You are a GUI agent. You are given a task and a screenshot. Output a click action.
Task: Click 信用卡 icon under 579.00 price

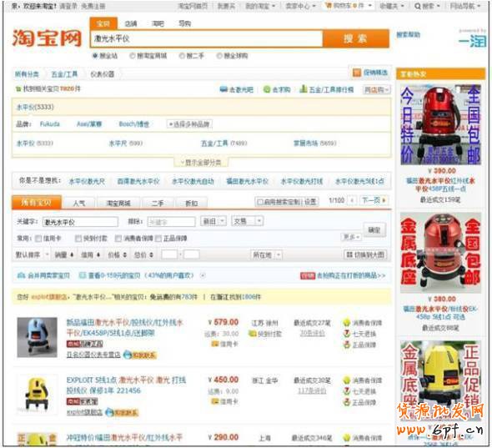pos(215,344)
